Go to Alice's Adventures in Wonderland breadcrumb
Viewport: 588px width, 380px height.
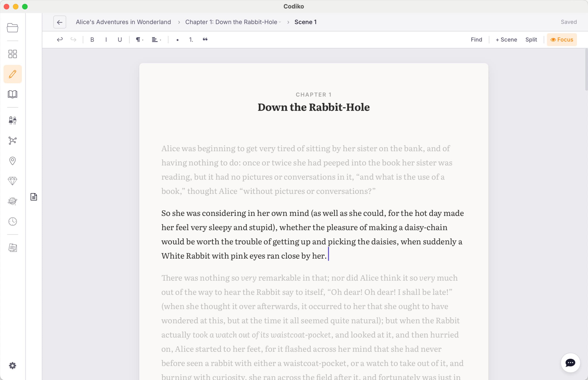coord(123,22)
